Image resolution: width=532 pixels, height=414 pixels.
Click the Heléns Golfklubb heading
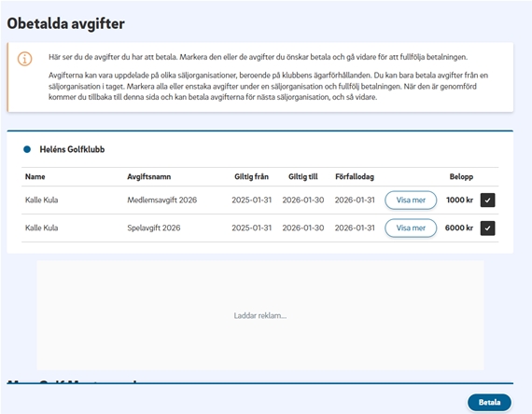pos(72,149)
